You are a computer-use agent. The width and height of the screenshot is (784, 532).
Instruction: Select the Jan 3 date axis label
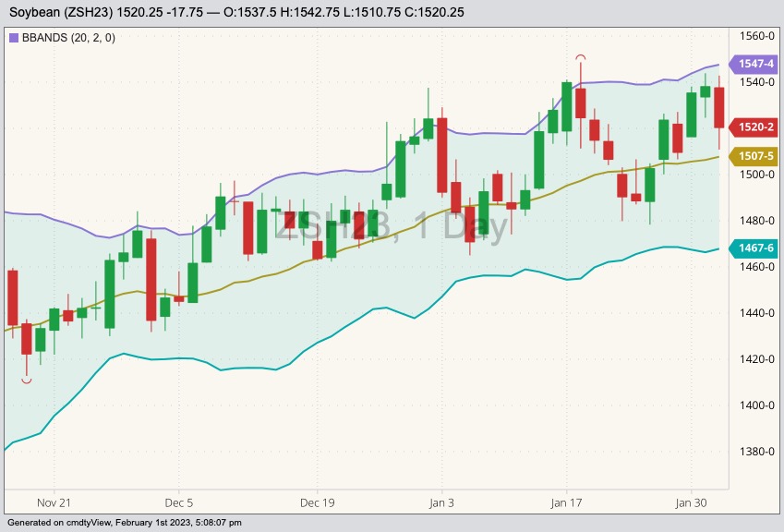(441, 503)
